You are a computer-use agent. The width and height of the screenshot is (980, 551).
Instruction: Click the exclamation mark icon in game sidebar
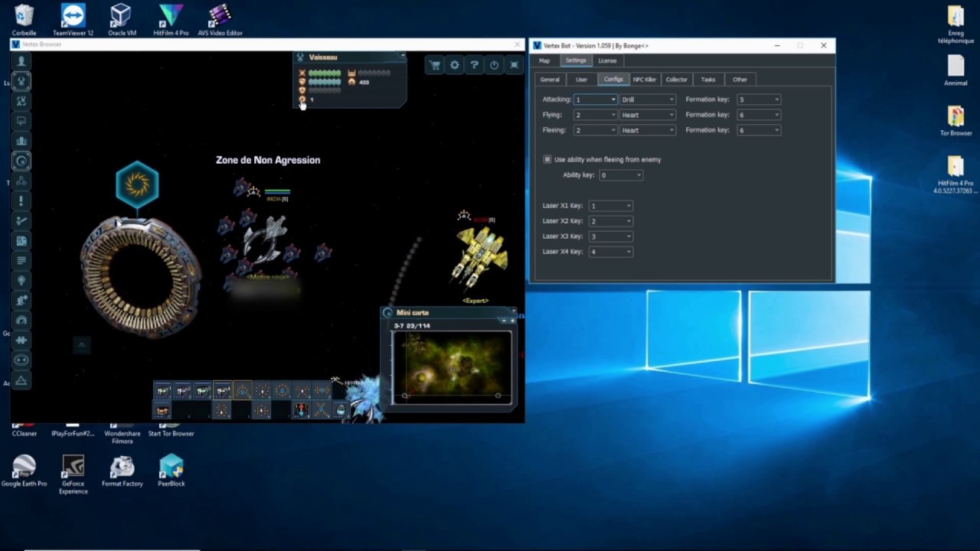coord(21,201)
